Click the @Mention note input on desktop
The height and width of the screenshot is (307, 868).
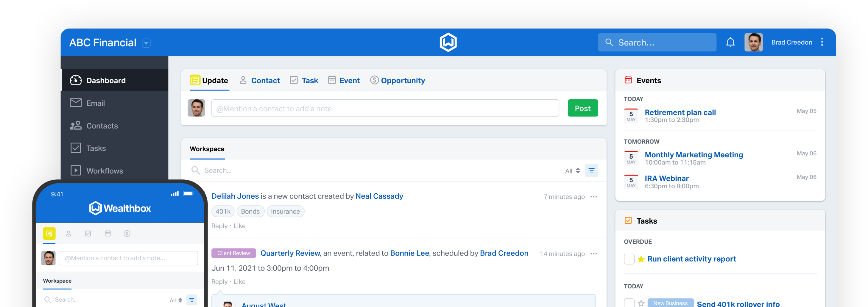385,108
